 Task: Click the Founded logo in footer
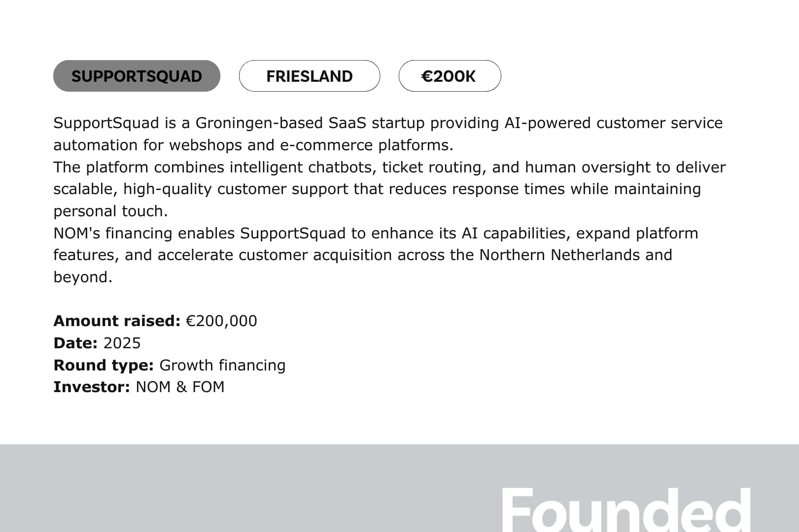pyautogui.click(x=626, y=509)
